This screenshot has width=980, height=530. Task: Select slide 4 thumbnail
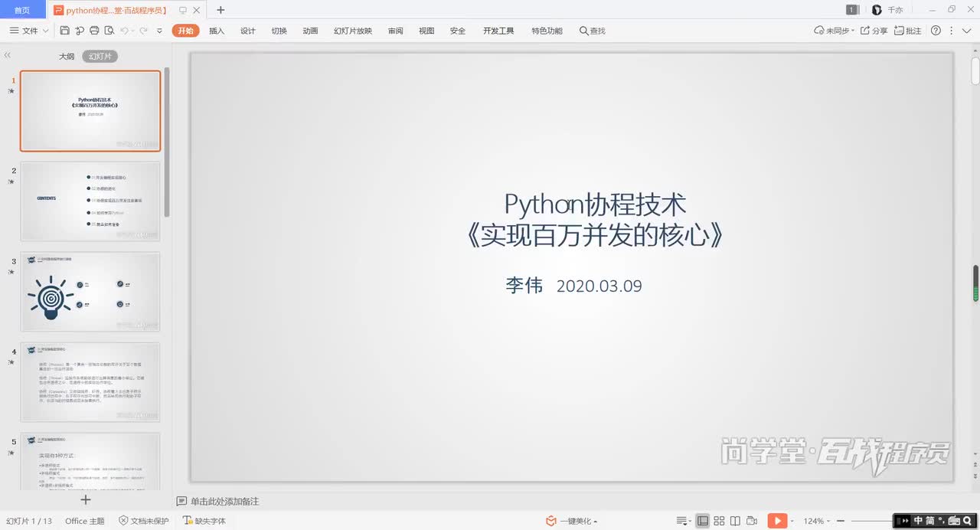(90, 382)
